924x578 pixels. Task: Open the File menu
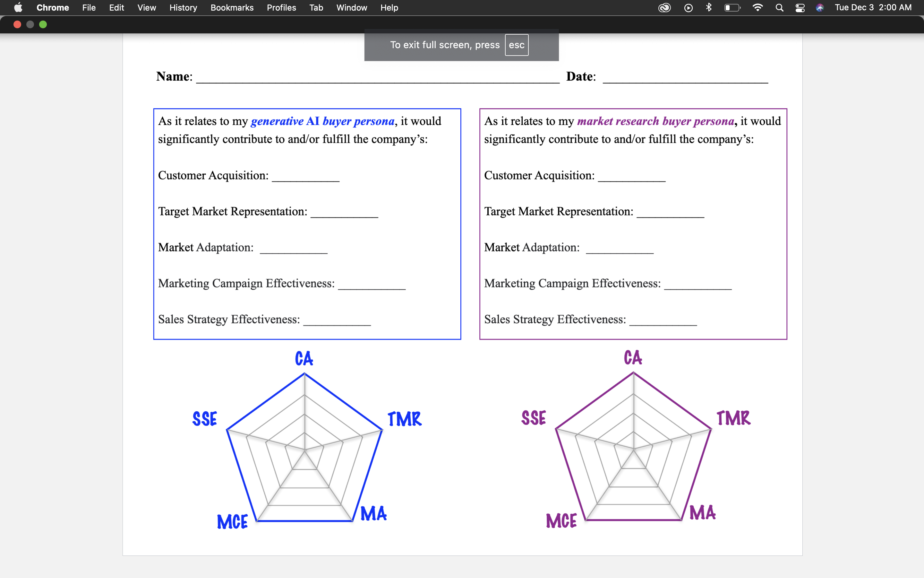tap(89, 8)
